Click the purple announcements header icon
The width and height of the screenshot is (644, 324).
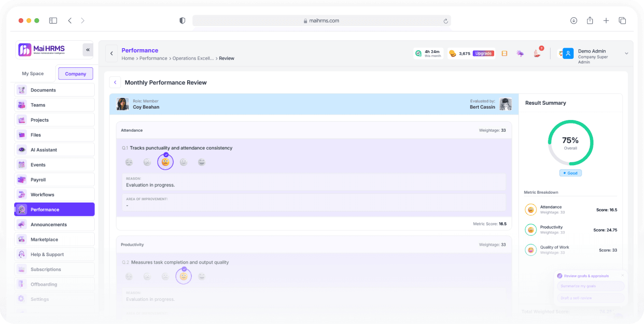click(520, 54)
